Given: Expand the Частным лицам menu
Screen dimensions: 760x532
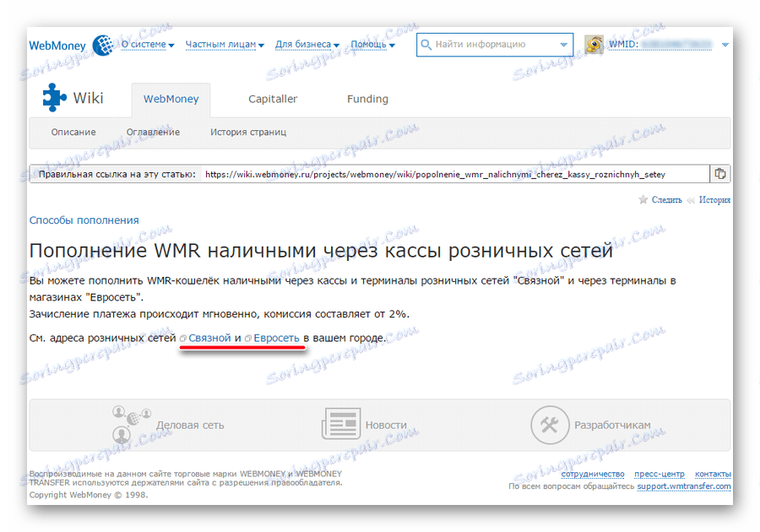Looking at the screenshot, I should coord(225,45).
